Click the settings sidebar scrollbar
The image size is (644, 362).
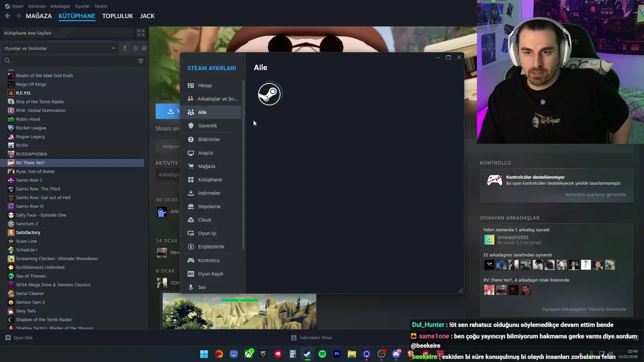pos(244,165)
